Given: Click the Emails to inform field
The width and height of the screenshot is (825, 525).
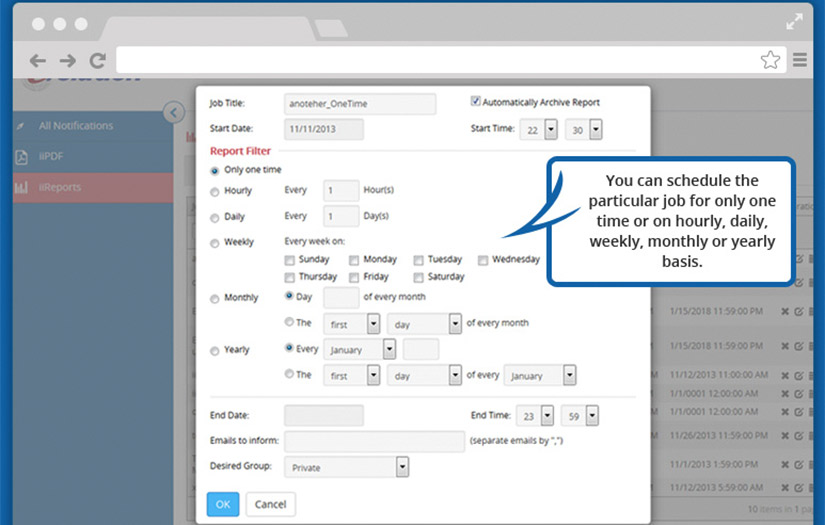Looking at the screenshot, I should 374,441.
